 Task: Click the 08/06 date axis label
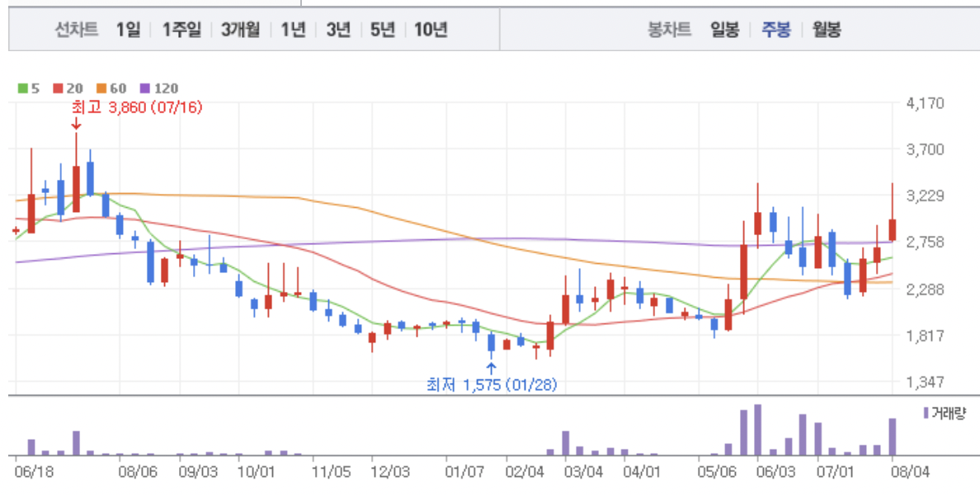pos(138,472)
